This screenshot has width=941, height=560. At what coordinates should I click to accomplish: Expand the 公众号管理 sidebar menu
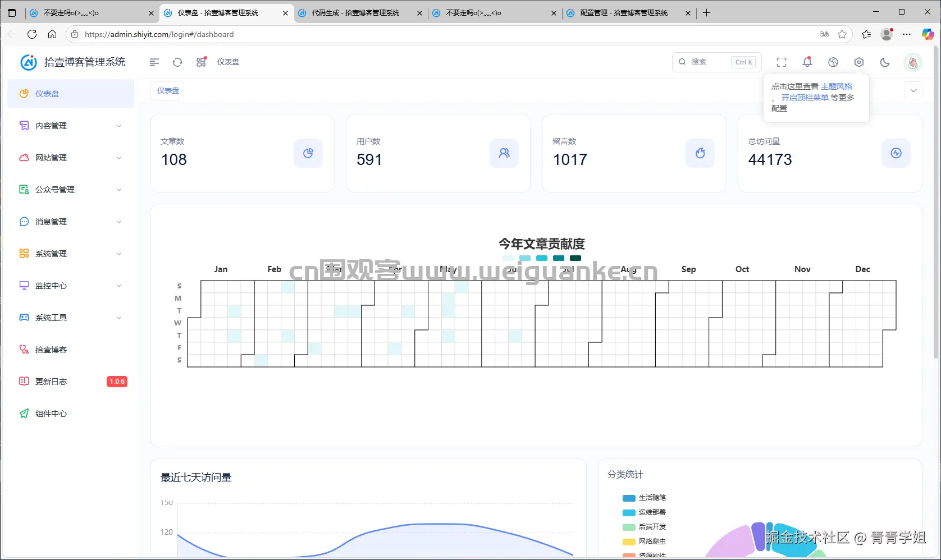coord(71,190)
